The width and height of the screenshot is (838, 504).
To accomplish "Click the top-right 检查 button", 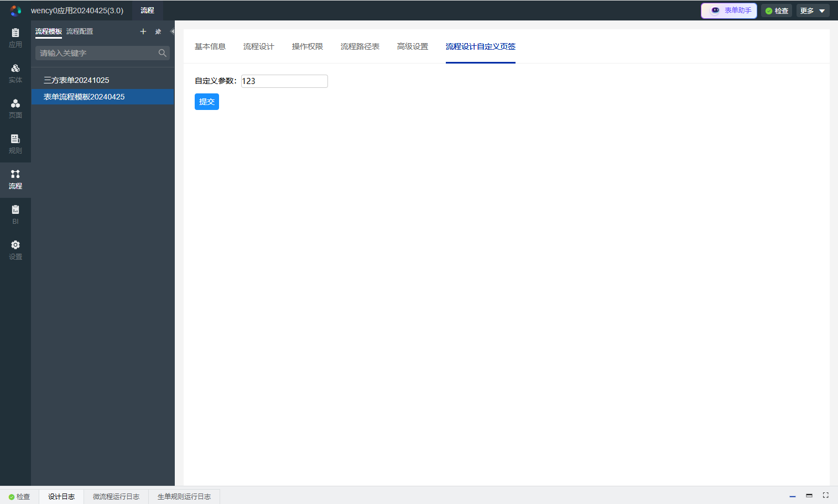I will coord(777,11).
